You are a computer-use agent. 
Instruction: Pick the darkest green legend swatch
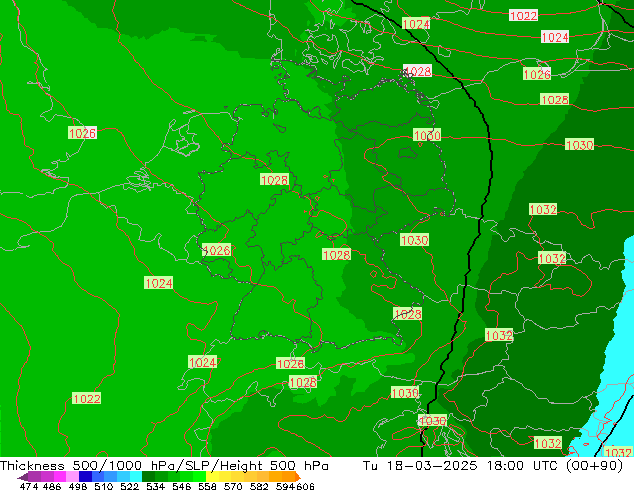pos(148,477)
